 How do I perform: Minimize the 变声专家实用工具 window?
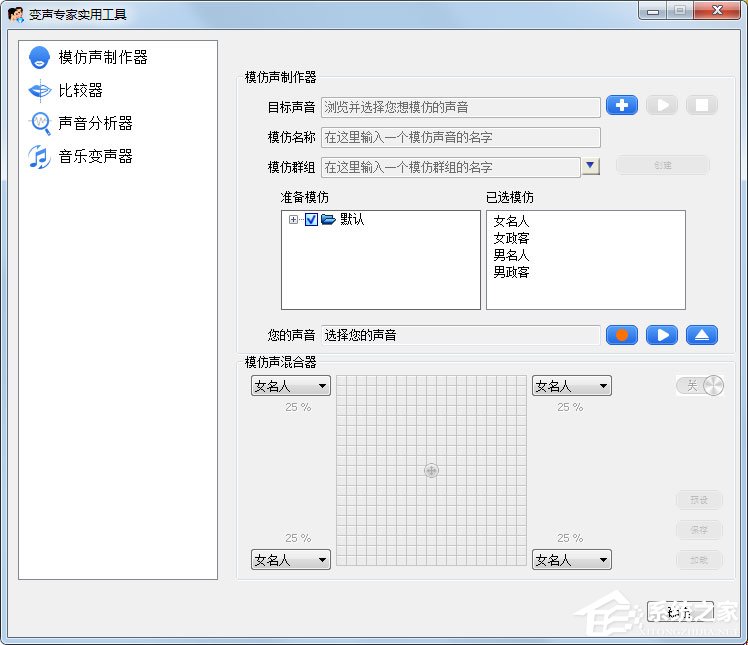click(653, 11)
